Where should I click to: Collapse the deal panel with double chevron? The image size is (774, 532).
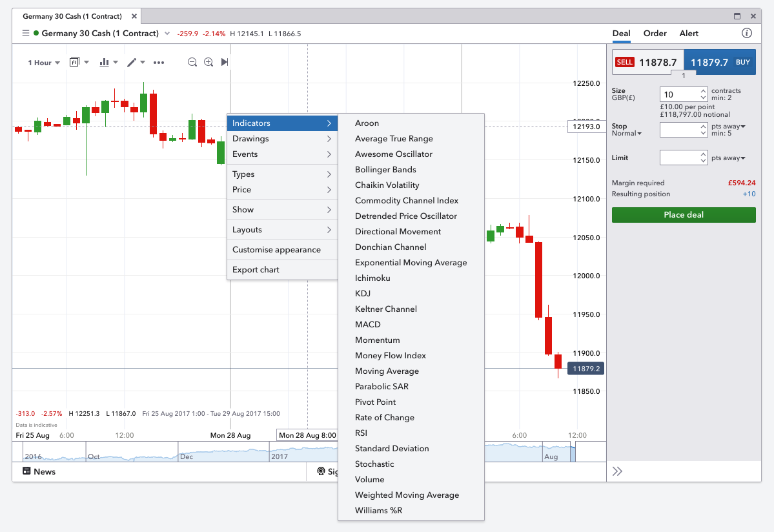[617, 471]
